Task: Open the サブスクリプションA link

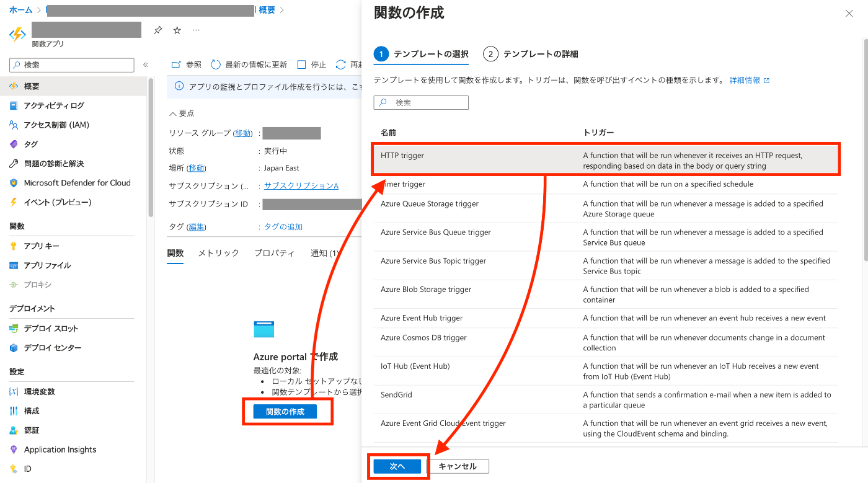Action: [x=301, y=186]
